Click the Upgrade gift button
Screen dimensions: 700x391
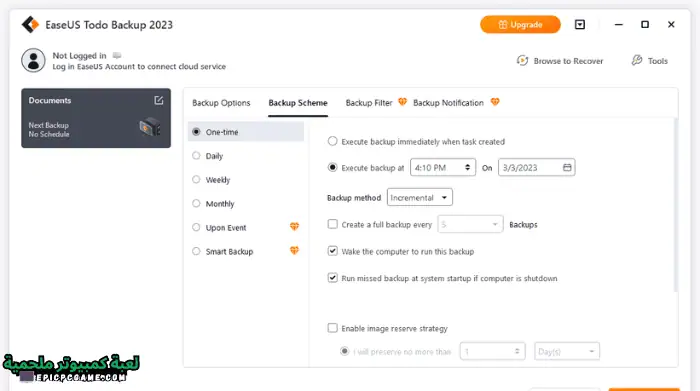[520, 25]
